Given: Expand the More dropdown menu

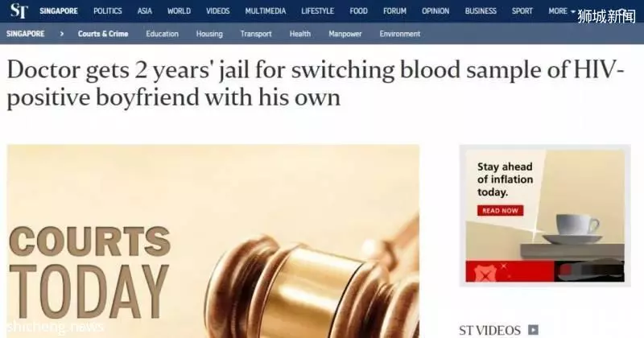Looking at the screenshot, I should pyautogui.click(x=561, y=11).
